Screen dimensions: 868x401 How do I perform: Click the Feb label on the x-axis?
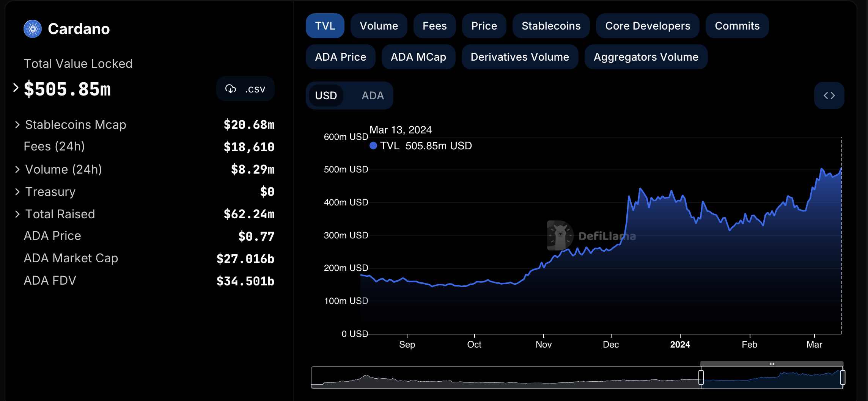[750, 345]
